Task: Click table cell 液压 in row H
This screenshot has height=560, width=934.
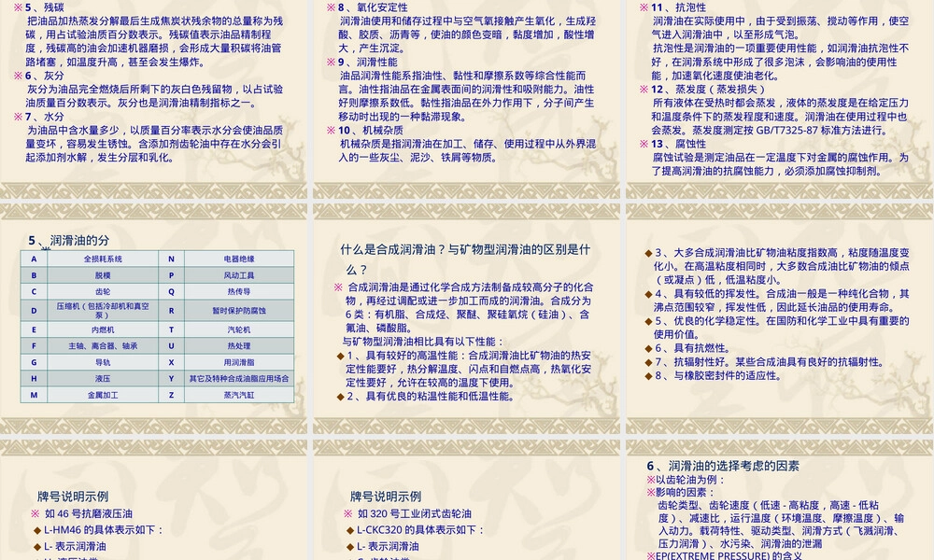Action: 103,379
